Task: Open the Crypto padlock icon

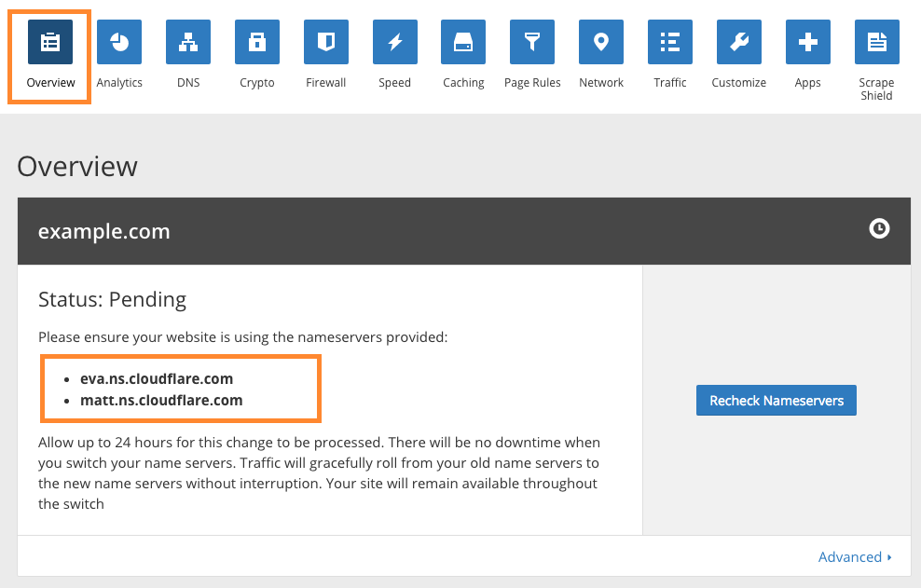Action: (x=257, y=42)
